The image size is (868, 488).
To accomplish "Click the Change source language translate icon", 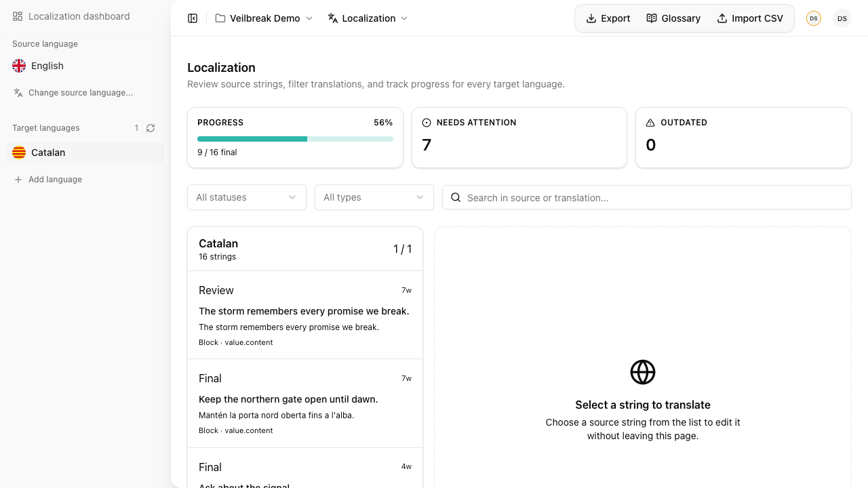I will [18, 92].
